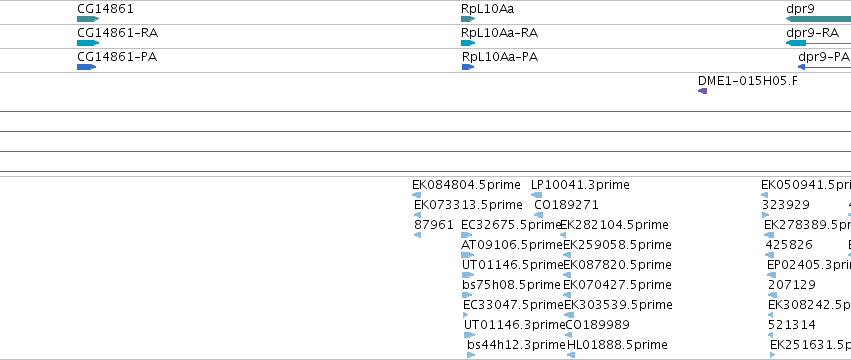Open the RpL10Aa-RA transcript label
The height and width of the screenshot is (360, 851).
(x=499, y=33)
